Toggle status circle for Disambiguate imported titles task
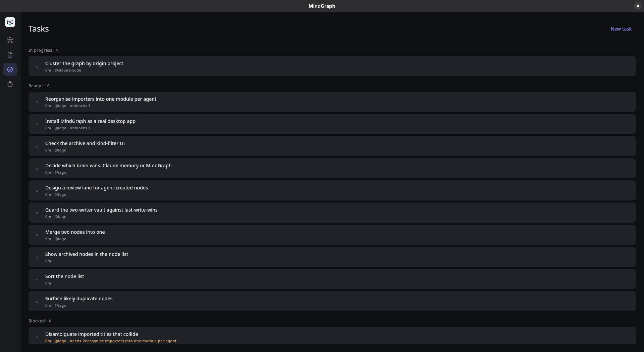The width and height of the screenshot is (644, 352). pyautogui.click(x=37, y=337)
